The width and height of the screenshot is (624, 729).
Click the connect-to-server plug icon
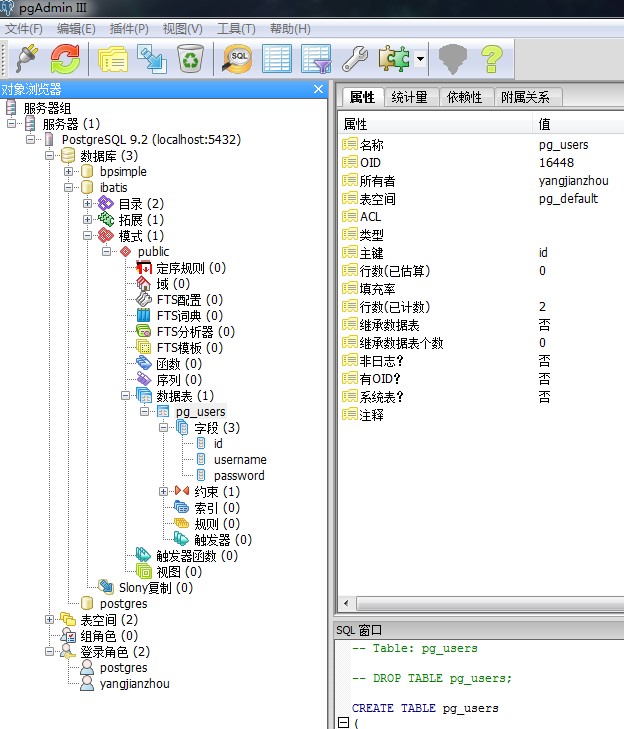click(27, 59)
